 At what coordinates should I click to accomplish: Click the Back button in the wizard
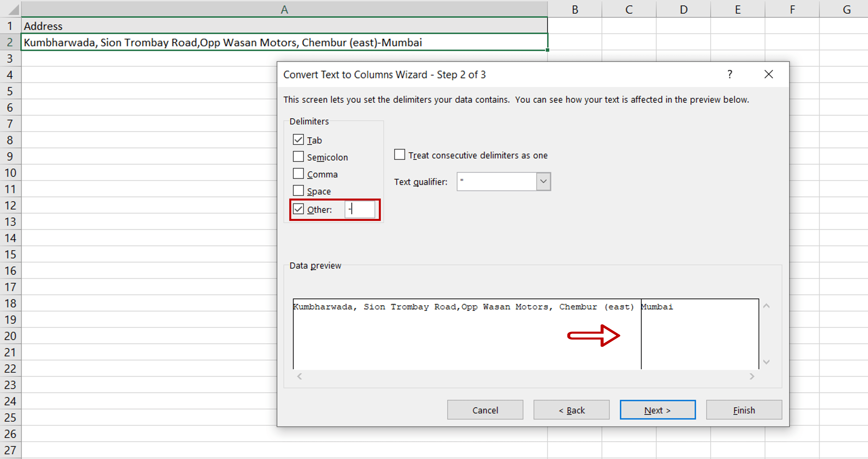point(571,410)
